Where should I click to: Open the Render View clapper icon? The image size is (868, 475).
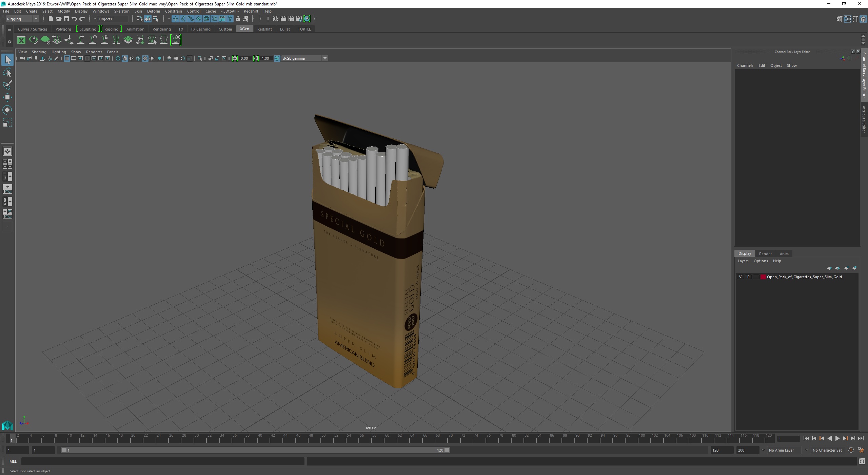point(275,19)
